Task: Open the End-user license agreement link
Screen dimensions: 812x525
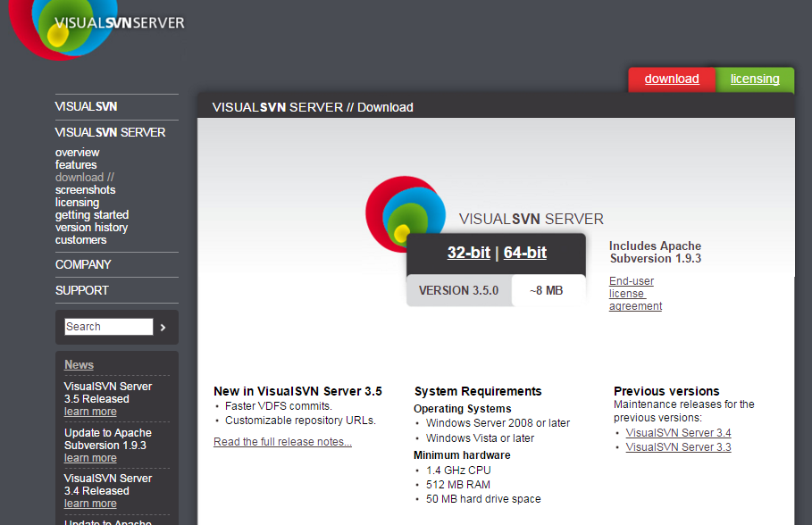Action: (635, 294)
